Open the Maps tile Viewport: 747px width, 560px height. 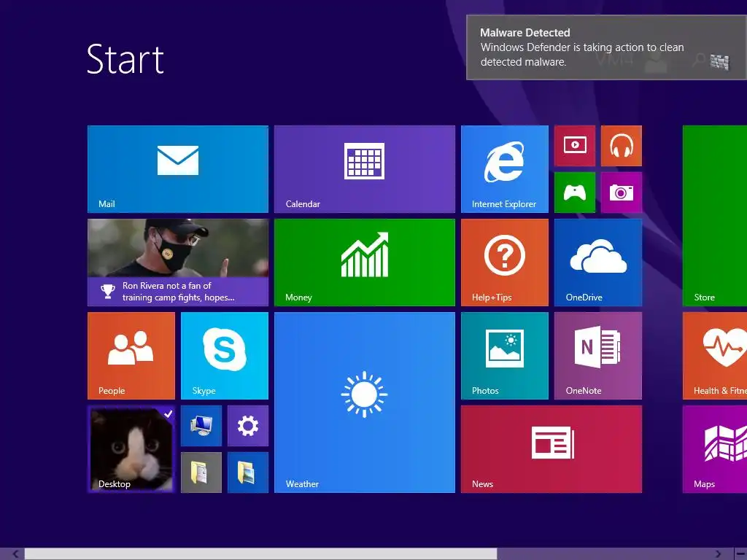pos(715,449)
